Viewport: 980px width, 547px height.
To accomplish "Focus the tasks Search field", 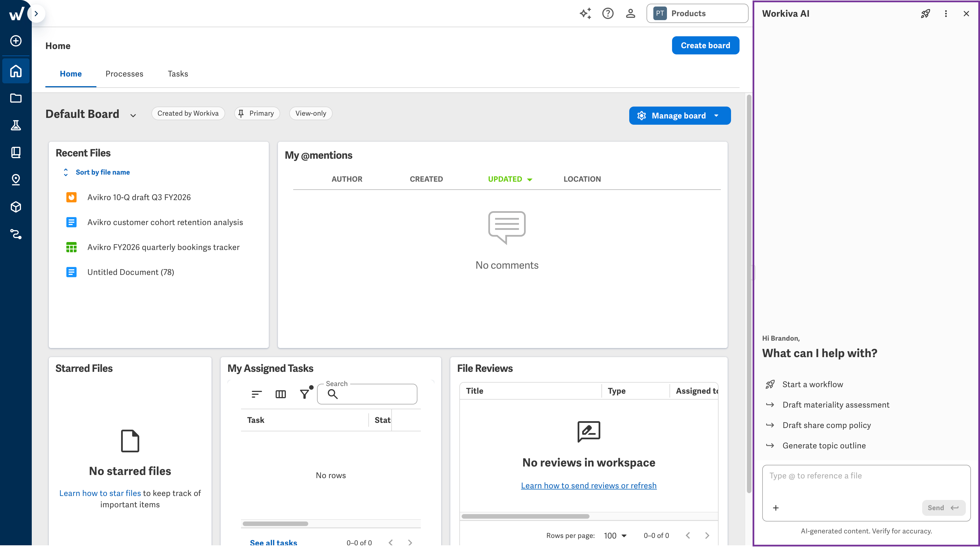I will pos(367,394).
